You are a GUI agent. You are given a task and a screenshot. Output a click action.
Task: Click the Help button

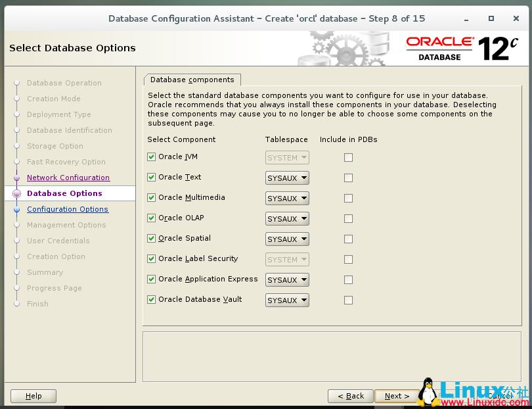33,396
